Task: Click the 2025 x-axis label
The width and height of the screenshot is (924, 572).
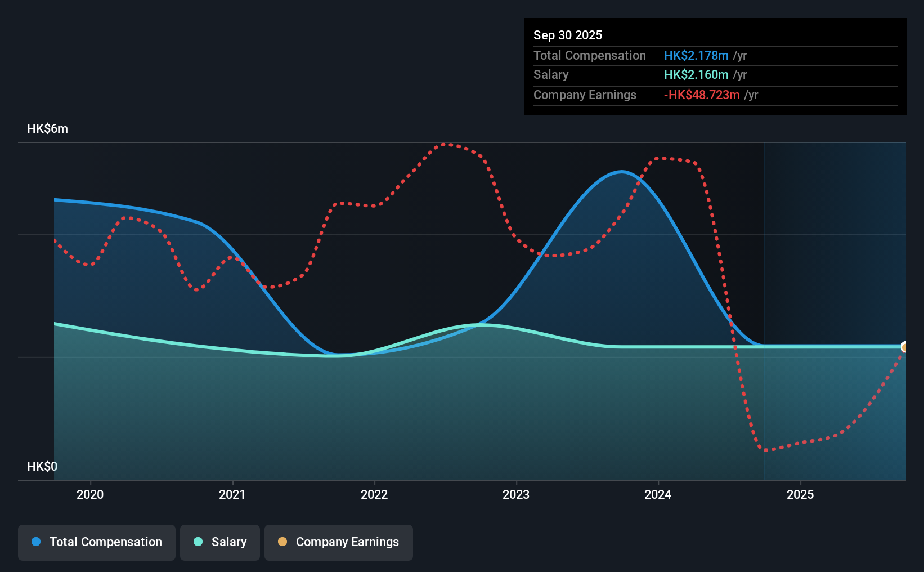Action: coord(800,494)
